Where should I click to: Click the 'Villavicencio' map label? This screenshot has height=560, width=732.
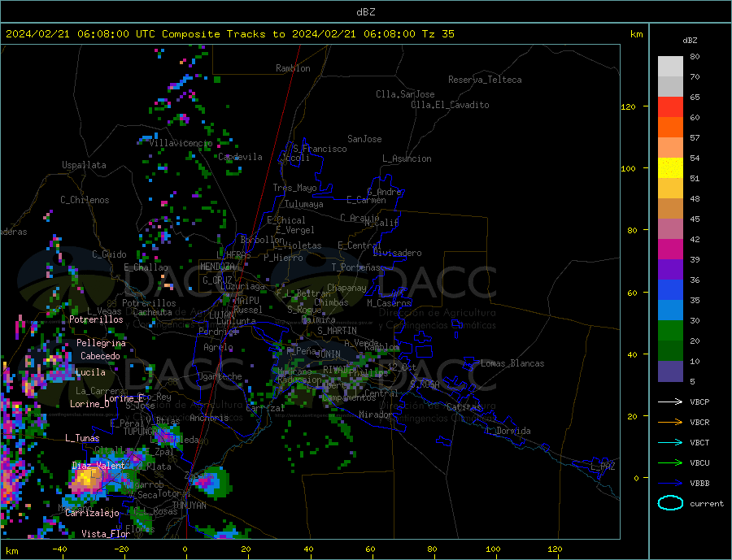[181, 143]
